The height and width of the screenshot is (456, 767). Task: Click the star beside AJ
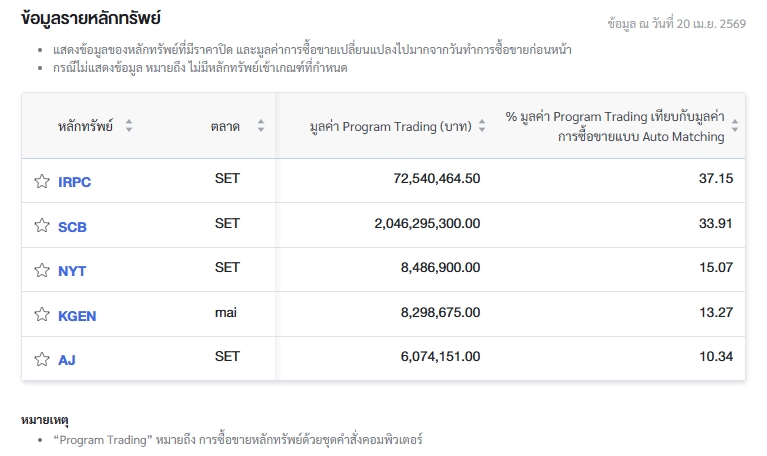(x=42, y=359)
